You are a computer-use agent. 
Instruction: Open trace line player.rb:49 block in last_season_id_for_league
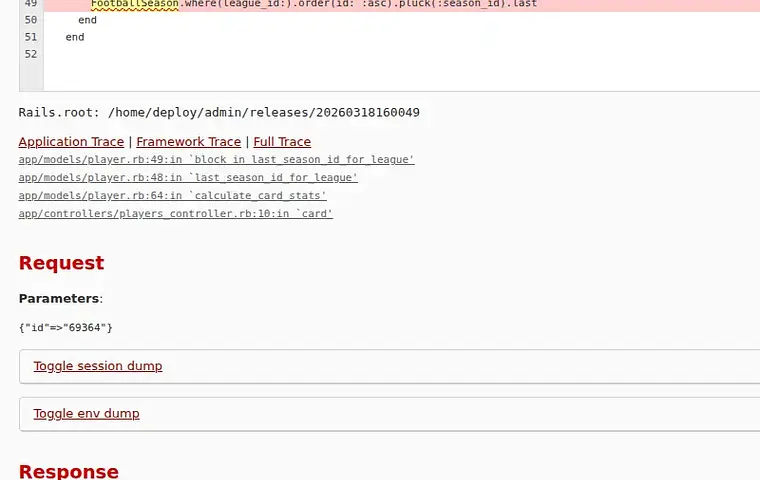coord(216,160)
